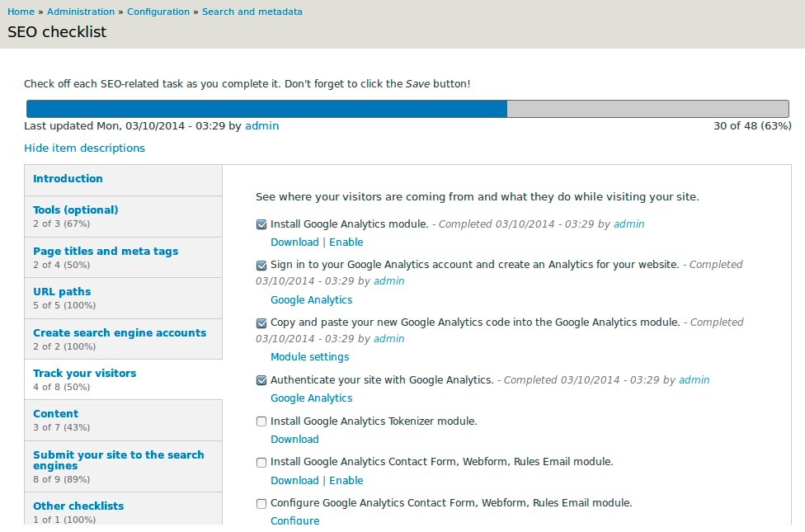Uncheck "Authenticate your site with Google Analytics"
This screenshot has width=805, height=532.
(261, 380)
